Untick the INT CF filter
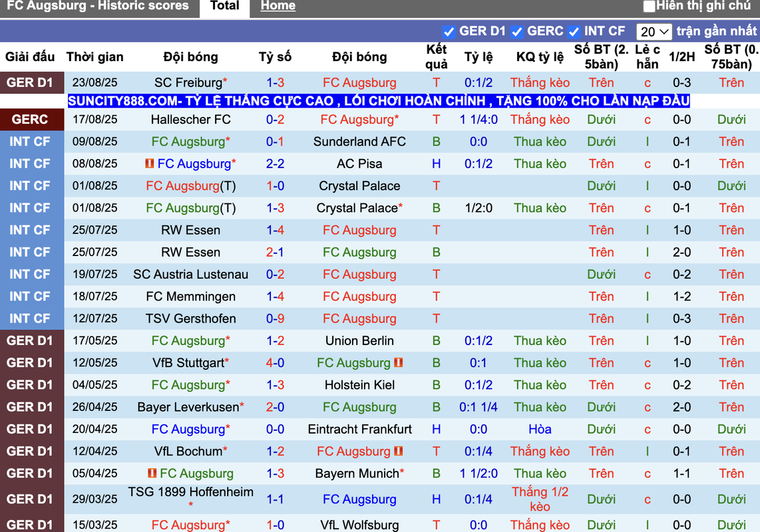 point(574,32)
